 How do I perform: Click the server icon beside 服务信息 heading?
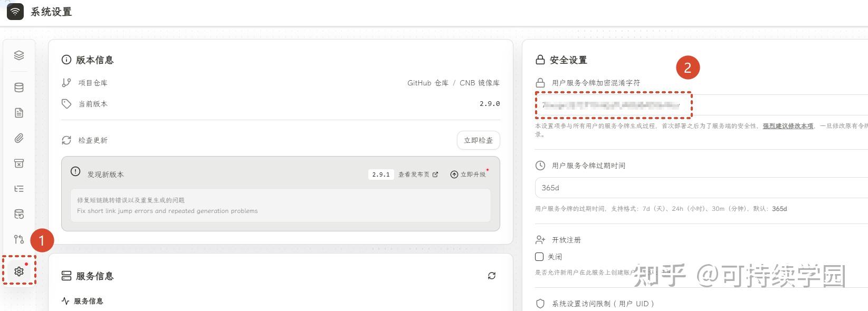click(x=66, y=276)
